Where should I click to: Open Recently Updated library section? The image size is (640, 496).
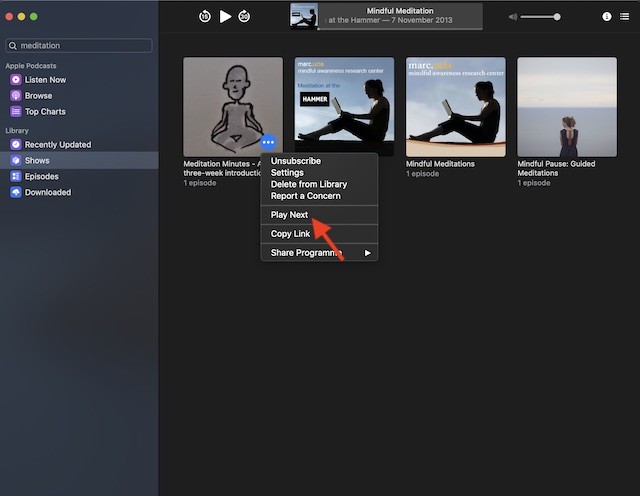[79, 145]
